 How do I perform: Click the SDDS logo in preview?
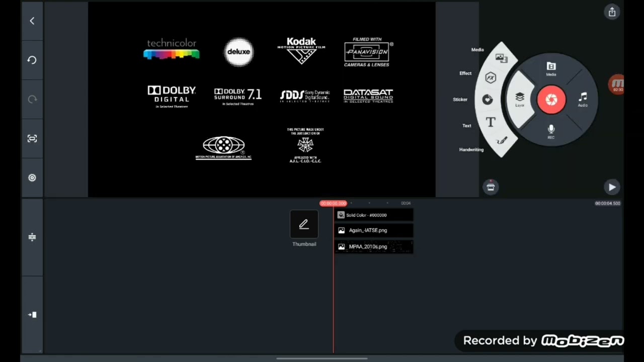pyautogui.click(x=305, y=96)
